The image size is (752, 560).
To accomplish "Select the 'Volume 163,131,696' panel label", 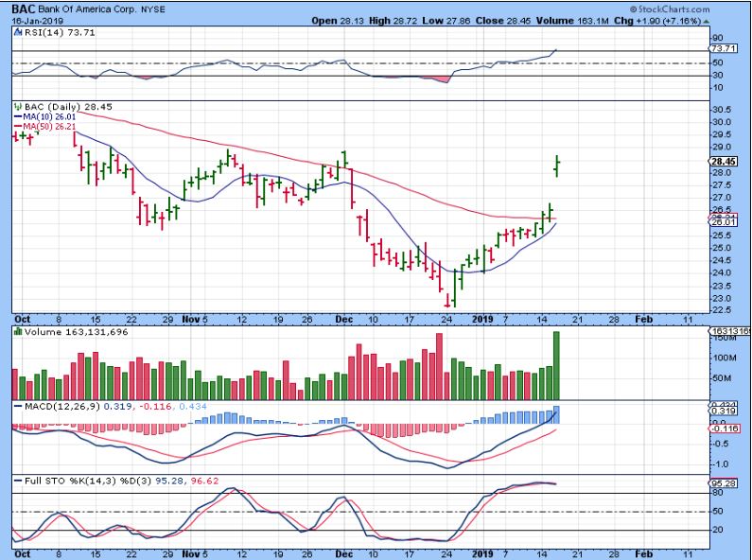I will tap(76, 332).
